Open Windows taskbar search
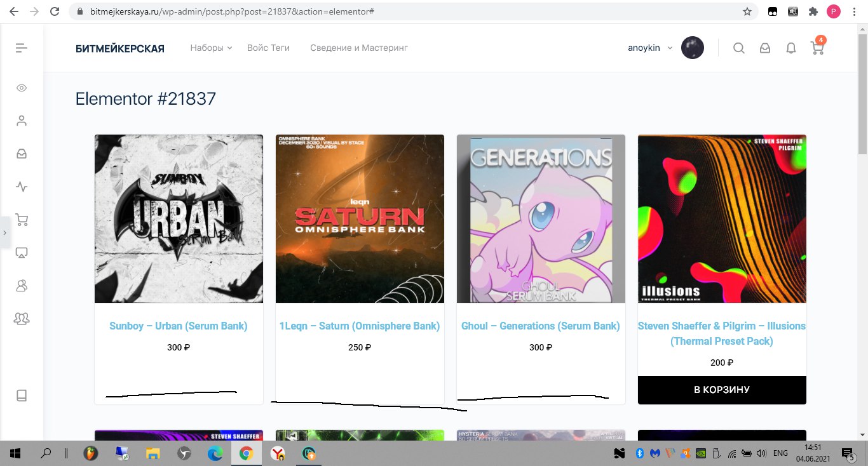Viewport: 868px width, 466px height. pos(46,453)
